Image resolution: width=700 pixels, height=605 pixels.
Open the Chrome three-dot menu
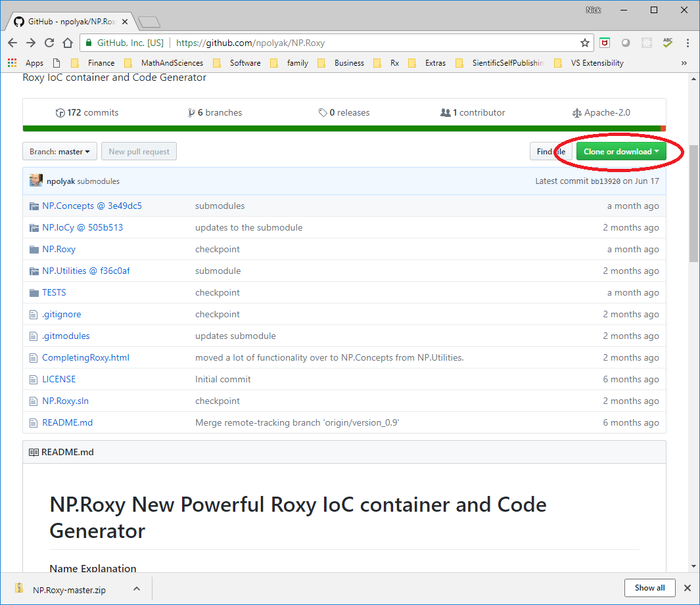[x=688, y=43]
